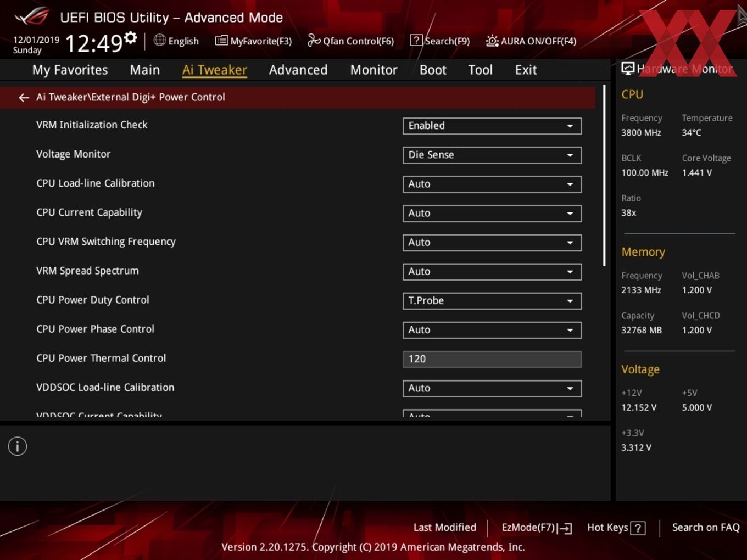747x560 pixels.
Task: Select CPU Power Phase Control label
Action: tap(96, 329)
